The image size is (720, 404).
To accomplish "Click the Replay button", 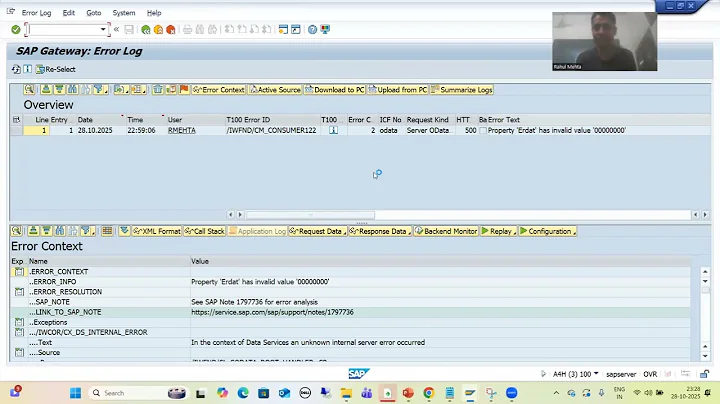I will [x=499, y=231].
